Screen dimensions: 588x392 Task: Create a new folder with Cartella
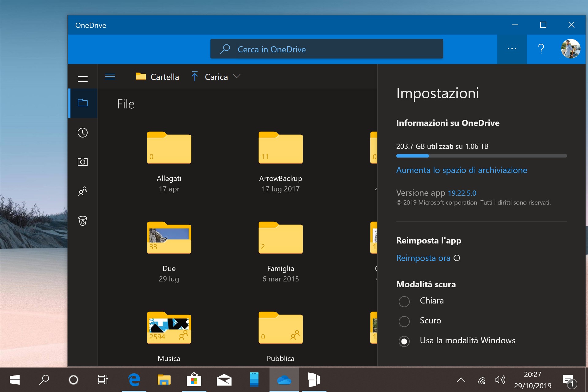pos(157,77)
